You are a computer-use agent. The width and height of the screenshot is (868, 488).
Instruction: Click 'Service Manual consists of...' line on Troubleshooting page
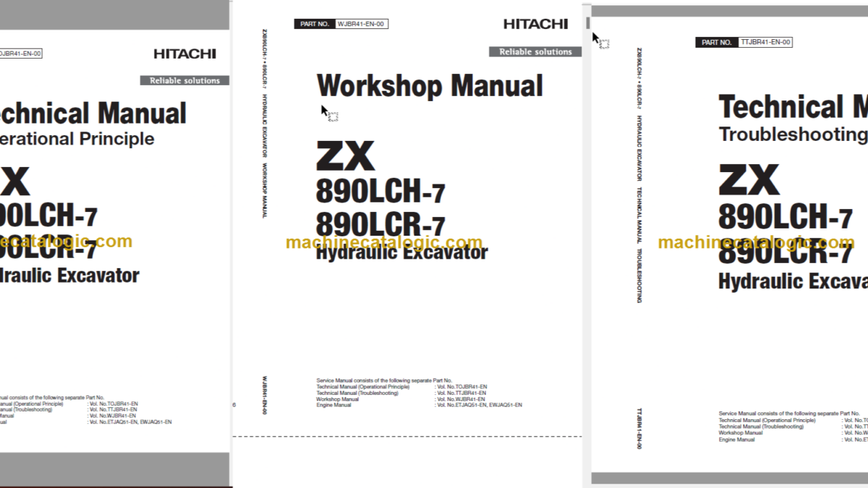coord(790,413)
